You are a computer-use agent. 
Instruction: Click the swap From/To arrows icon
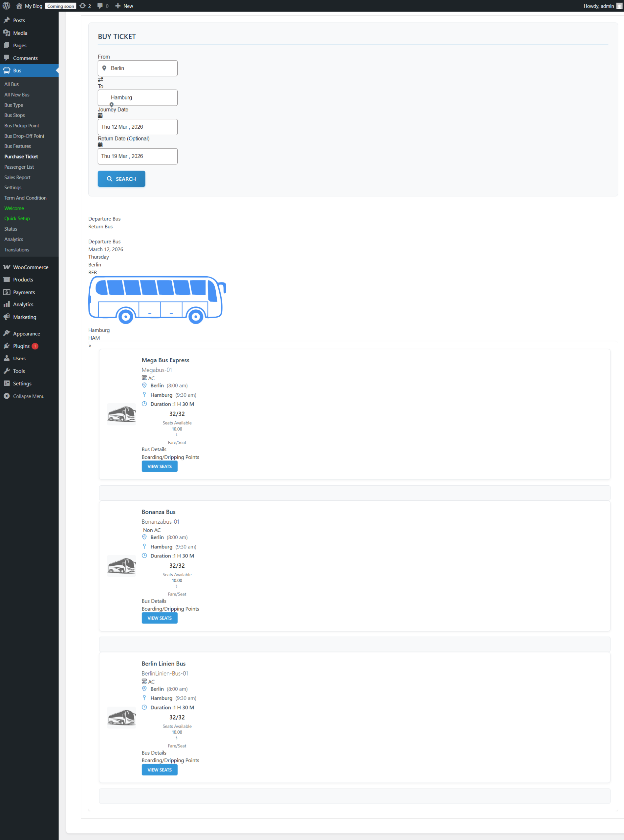[x=100, y=80]
